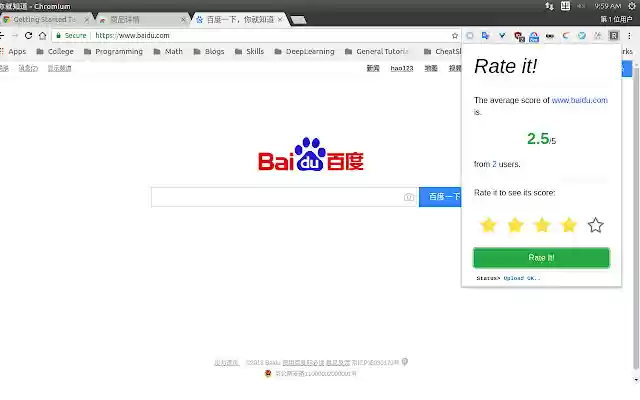Click the Upload OK status text
Viewport: 640px width, 400px height.
click(521, 278)
